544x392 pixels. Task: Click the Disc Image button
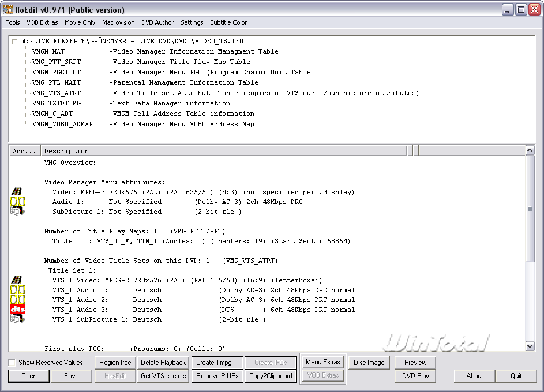[369, 363]
